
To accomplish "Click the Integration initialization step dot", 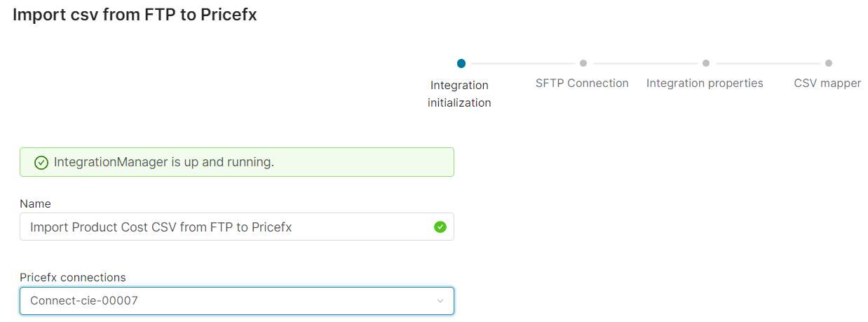I will [x=461, y=63].
